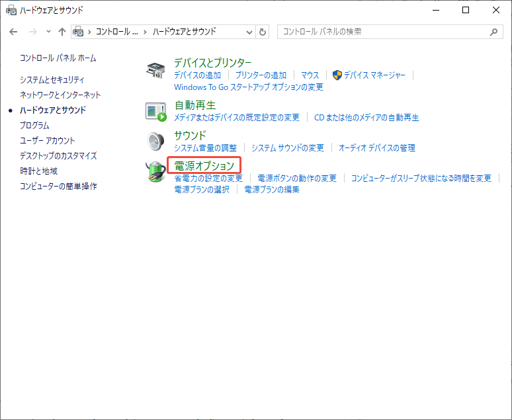Screen dimensions: 512x420
Task: Click the AutoPlay (自動再生) icon
Action: click(156, 111)
